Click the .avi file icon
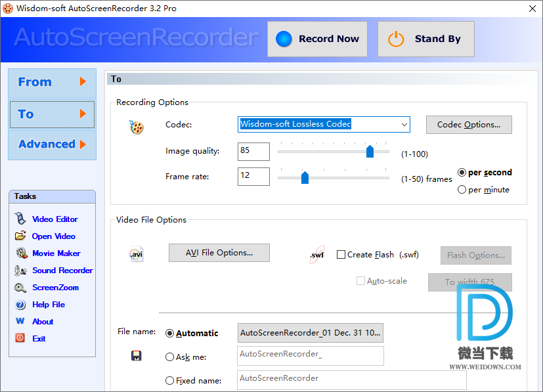Screen dimensions: 543x392 click(137, 255)
